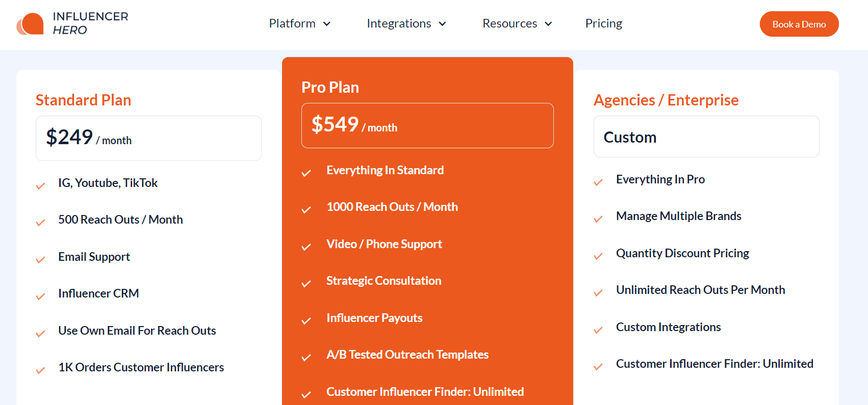Click checkmark beside Everything In Standard
This screenshot has height=405, width=868.
click(306, 173)
